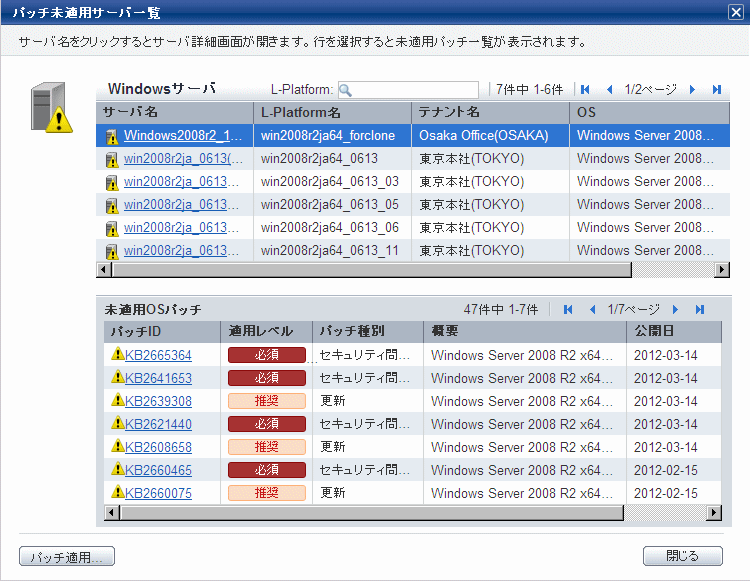The width and height of the screenshot is (750, 581).
Task: Go to next page of Windows server list
Action: [692, 89]
